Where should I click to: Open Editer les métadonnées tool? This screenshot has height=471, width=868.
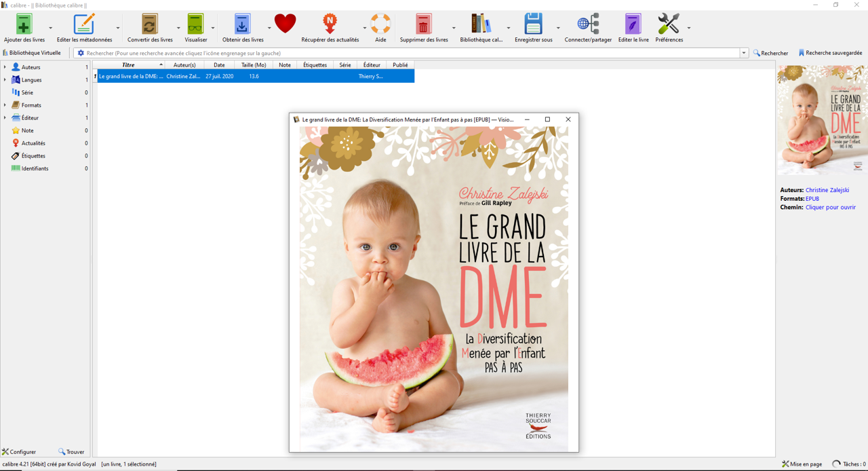point(84,25)
